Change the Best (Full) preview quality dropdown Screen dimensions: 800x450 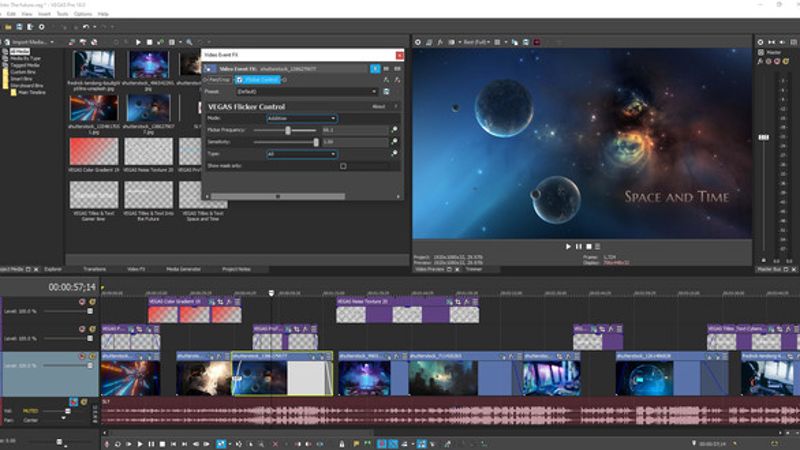pyautogui.click(x=477, y=42)
